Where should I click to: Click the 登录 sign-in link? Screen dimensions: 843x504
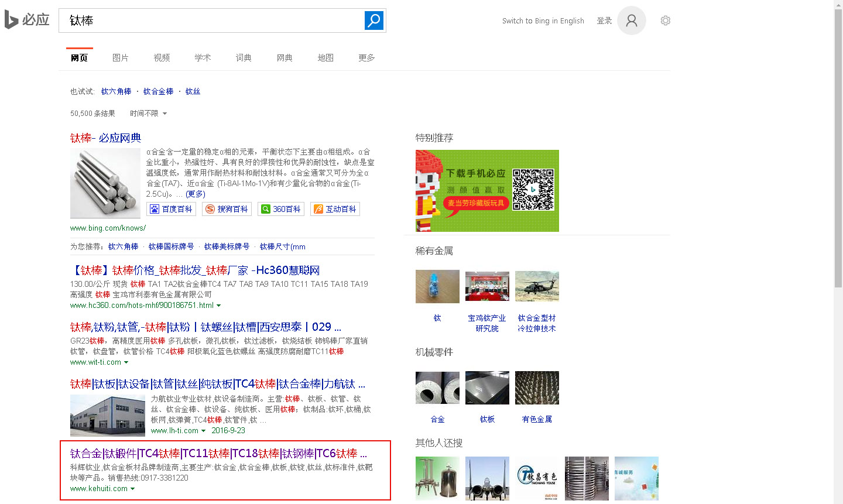coord(604,21)
